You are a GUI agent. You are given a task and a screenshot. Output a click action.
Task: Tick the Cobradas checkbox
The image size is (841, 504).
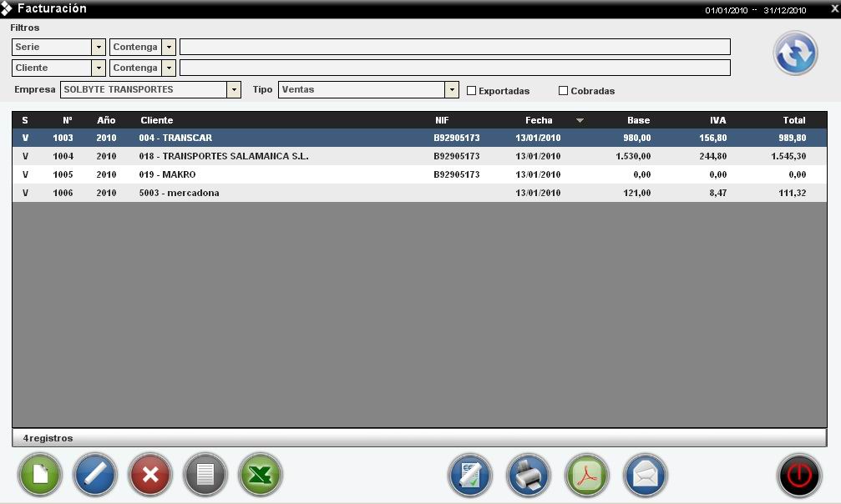click(x=563, y=91)
